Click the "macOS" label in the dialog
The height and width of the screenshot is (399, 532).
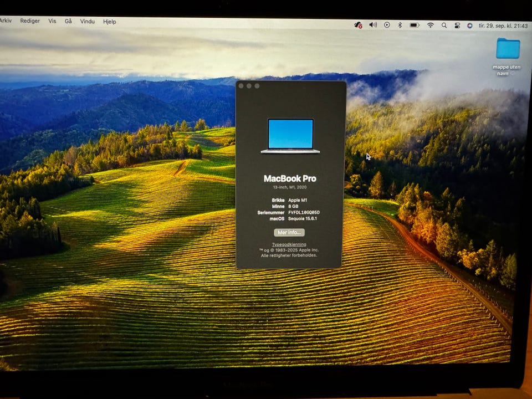pos(277,219)
